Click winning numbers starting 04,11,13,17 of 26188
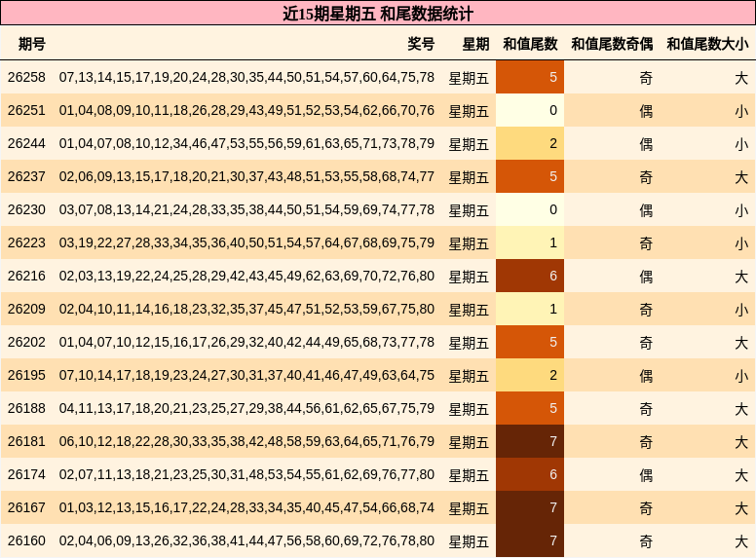 pyautogui.click(x=246, y=408)
